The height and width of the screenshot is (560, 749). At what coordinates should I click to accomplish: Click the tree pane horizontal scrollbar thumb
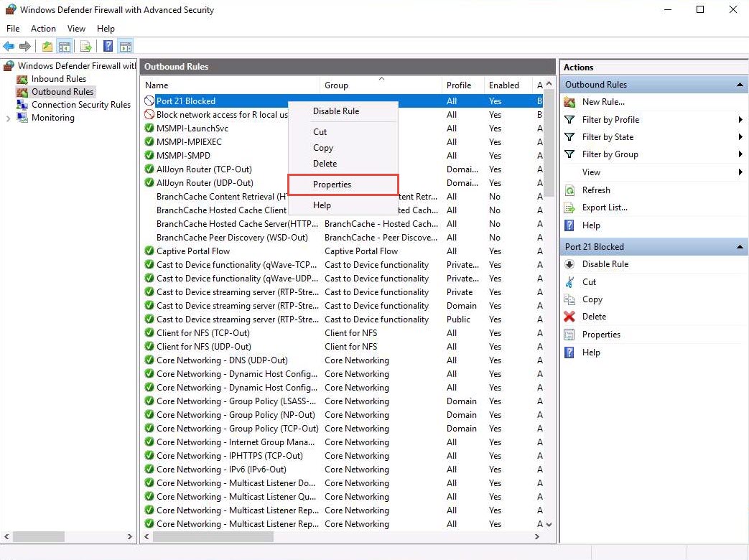point(39,537)
